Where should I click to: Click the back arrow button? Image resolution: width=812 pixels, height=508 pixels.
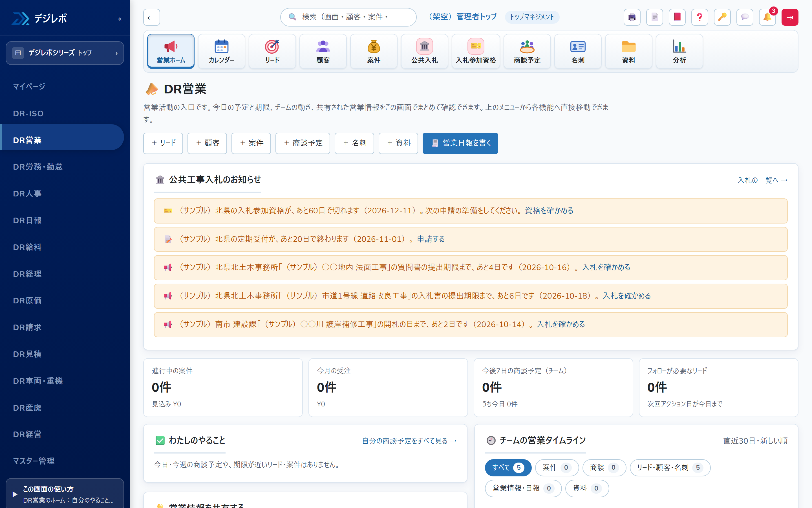152,17
